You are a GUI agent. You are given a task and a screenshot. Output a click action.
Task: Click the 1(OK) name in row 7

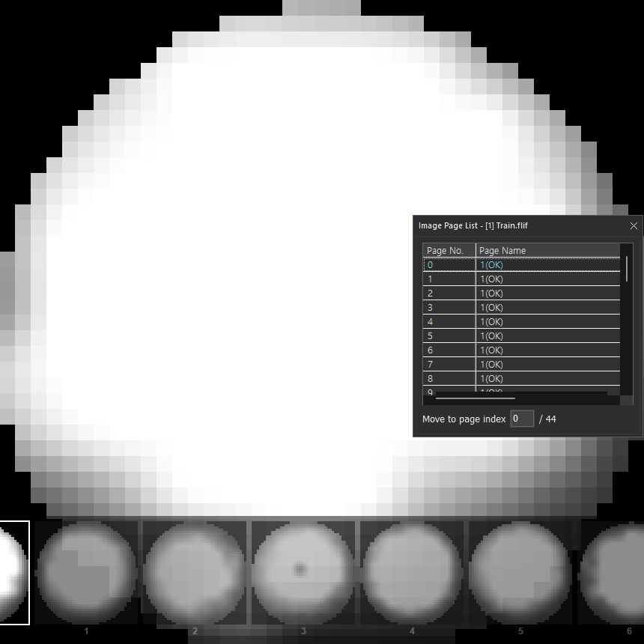(492, 365)
